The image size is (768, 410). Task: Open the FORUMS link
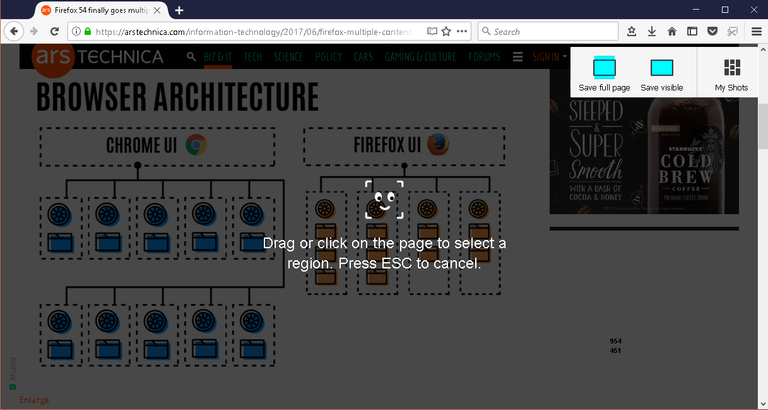click(484, 57)
